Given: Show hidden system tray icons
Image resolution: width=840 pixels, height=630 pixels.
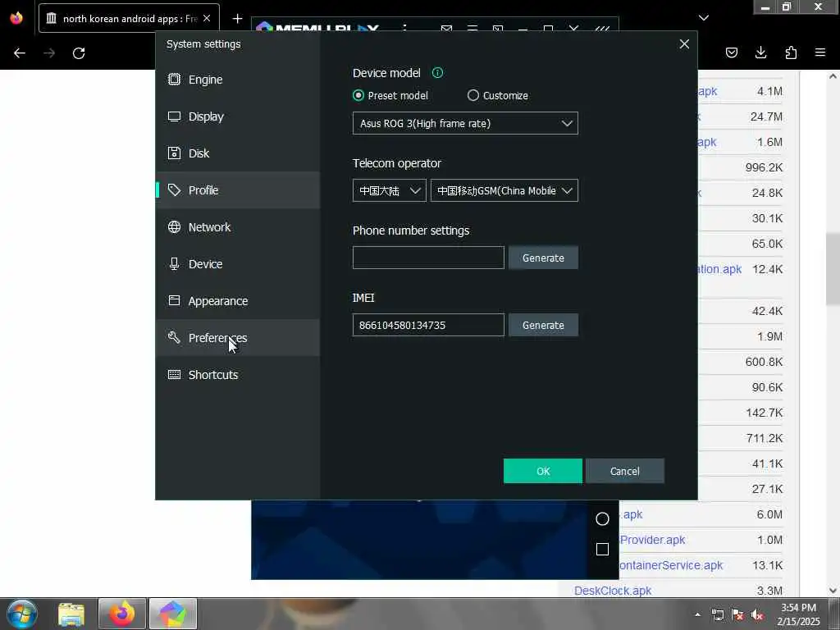Looking at the screenshot, I should [697, 614].
